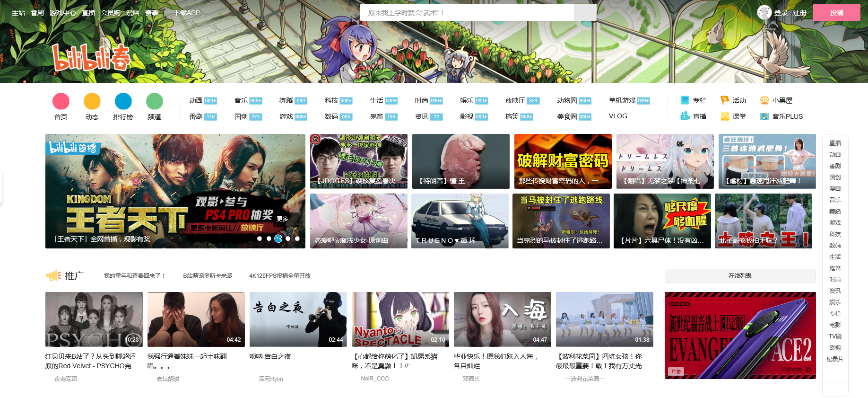Click the video title 哎呐 告白之夜
Image resolution: width=868 pixels, height=398 pixels.
[x=270, y=356]
